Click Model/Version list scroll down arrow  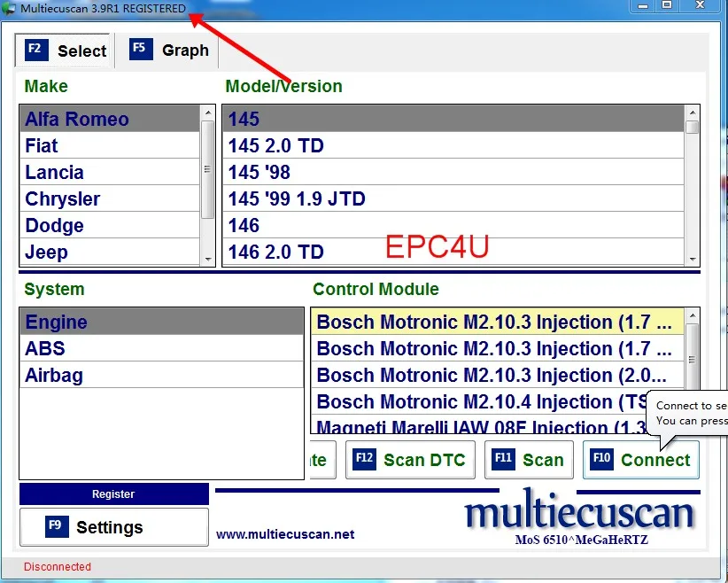693,259
